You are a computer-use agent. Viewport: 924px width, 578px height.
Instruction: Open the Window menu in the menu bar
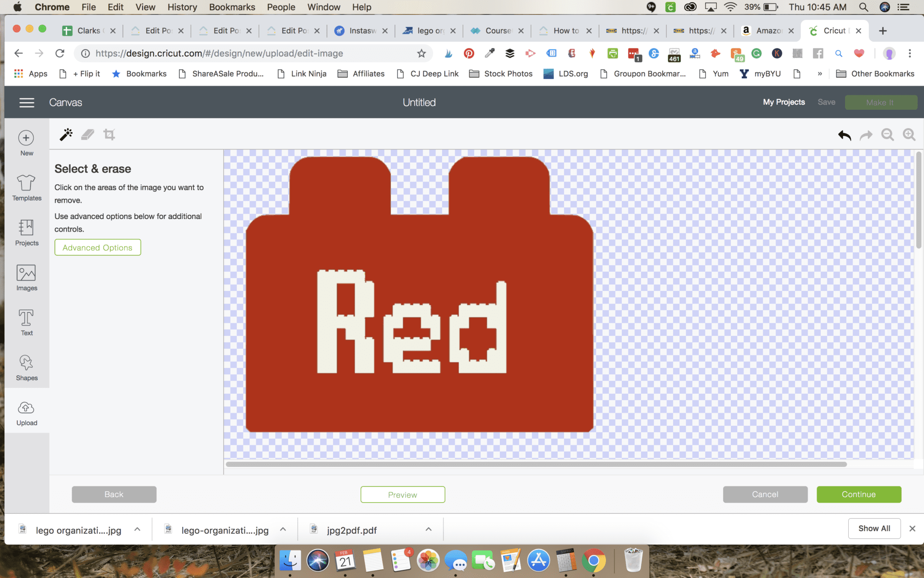tap(323, 7)
